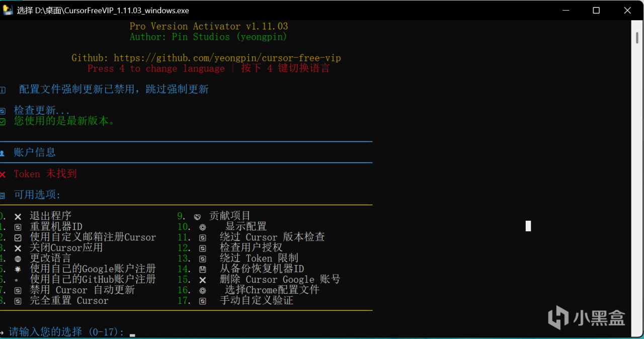The width and height of the screenshot is (644, 339).
Task: Click the text 'Press 4 to change language'
Action: pyautogui.click(x=156, y=68)
